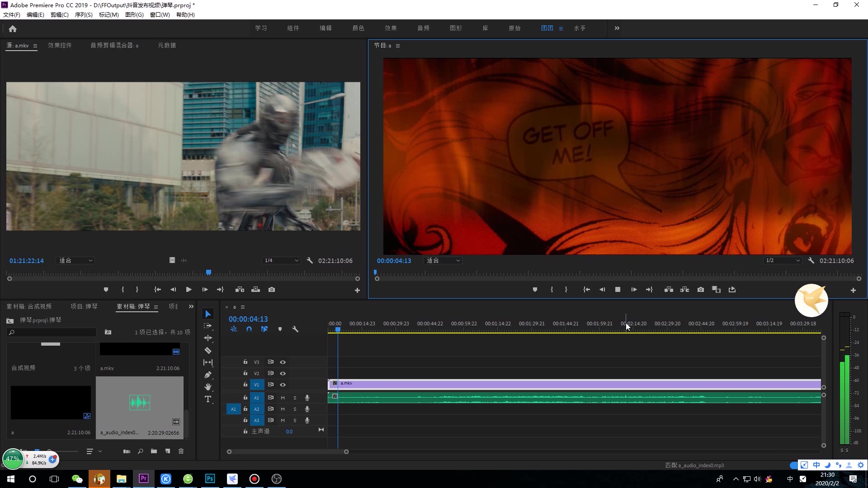
Task: Switch to 编辑 workspace
Action: (x=326, y=28)
